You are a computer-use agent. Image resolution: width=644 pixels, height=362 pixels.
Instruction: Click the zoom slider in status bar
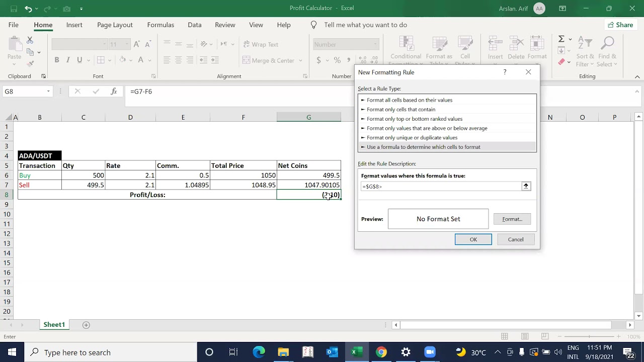590,336
